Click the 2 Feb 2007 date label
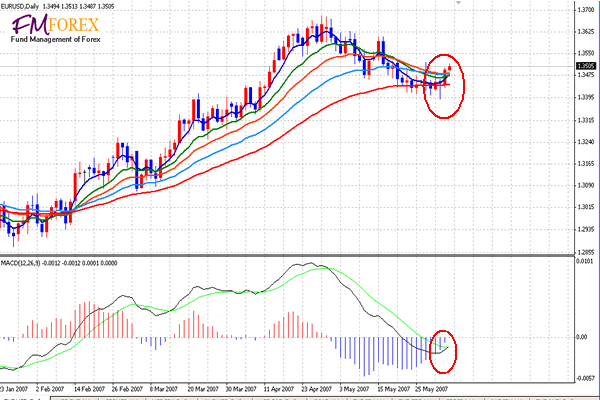 [x=50, y=389]
